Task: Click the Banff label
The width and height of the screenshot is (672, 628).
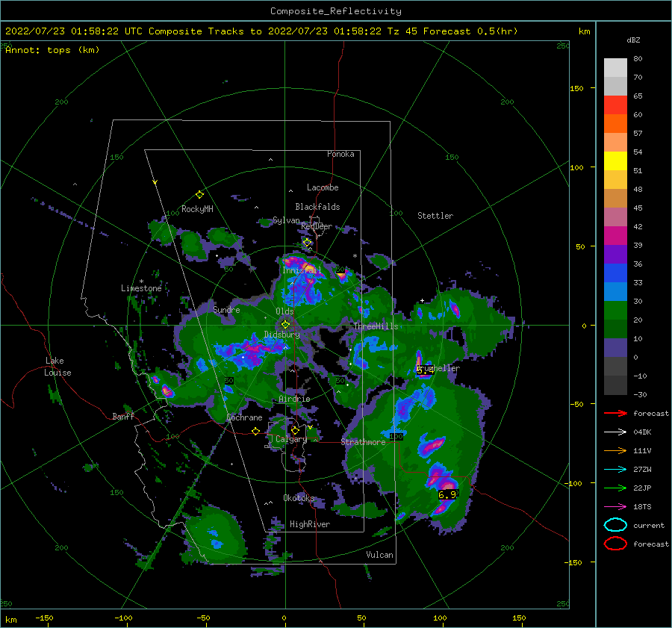Action: (123, 417)
